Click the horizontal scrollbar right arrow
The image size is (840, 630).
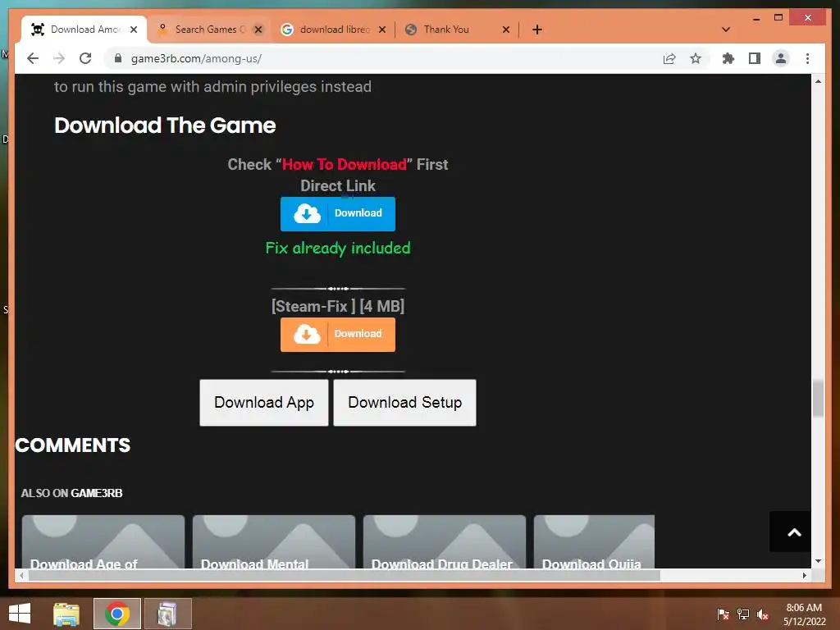804,575
